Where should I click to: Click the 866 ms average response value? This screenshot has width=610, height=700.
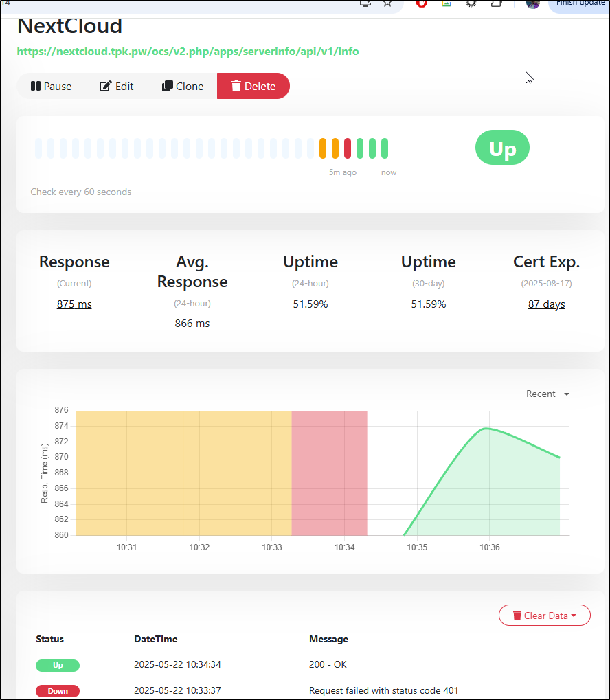(192, 324)
